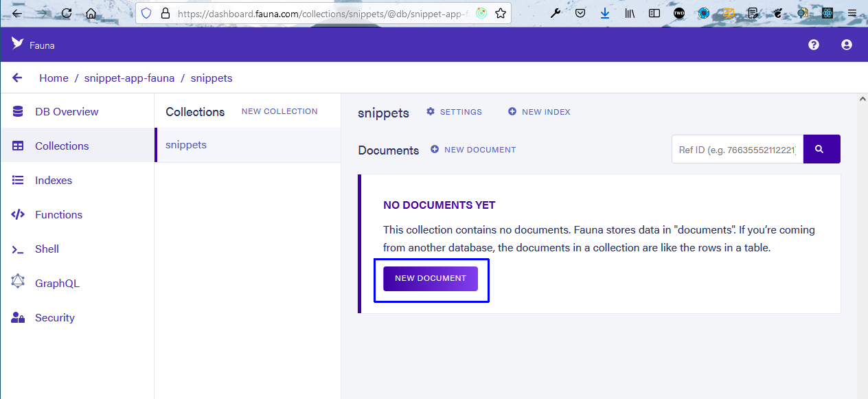Open the React DevTools extension icon
This screenshot has height=399, width=868.
(827, 13)
